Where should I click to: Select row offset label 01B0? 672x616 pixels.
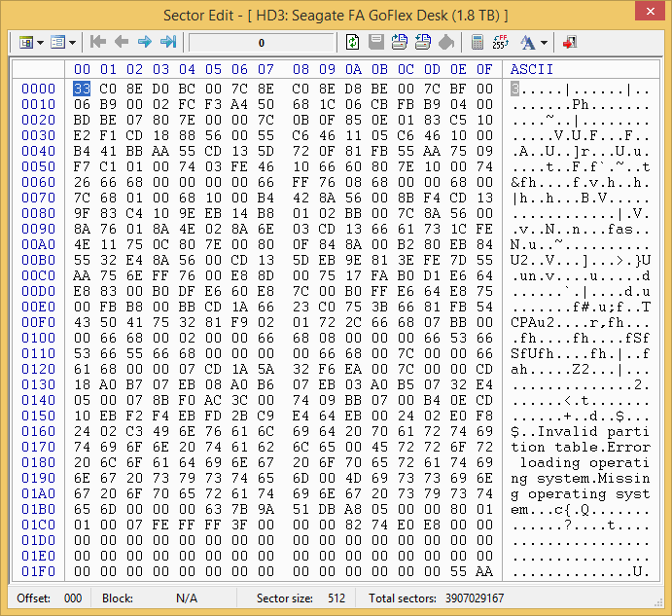click(39, 509)
